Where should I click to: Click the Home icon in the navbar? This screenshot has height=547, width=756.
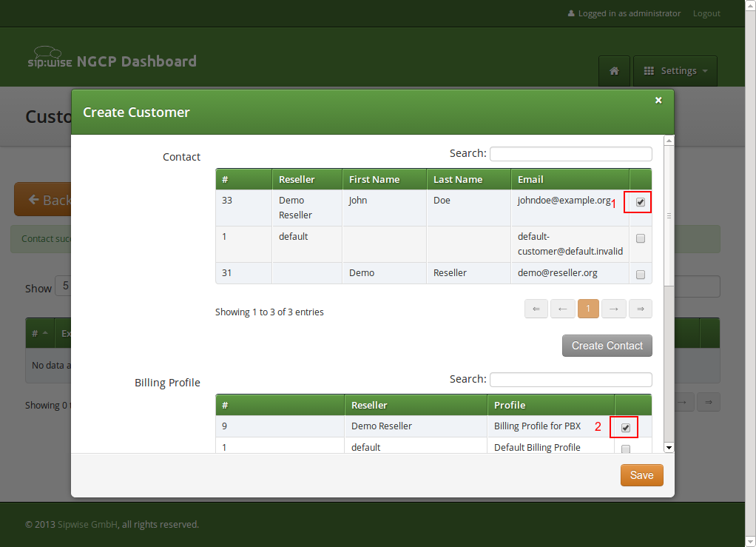coord(614,71)
